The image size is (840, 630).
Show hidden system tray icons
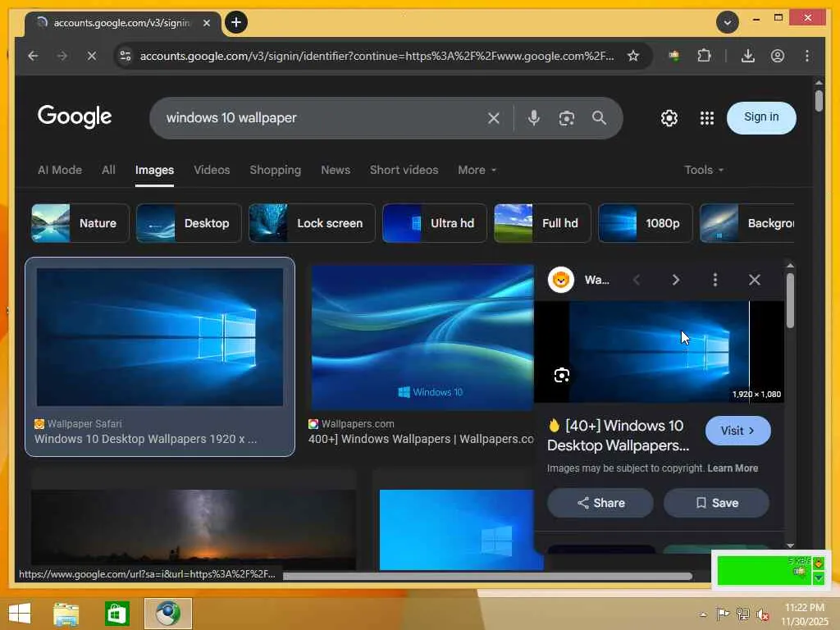tap(703, 614)
